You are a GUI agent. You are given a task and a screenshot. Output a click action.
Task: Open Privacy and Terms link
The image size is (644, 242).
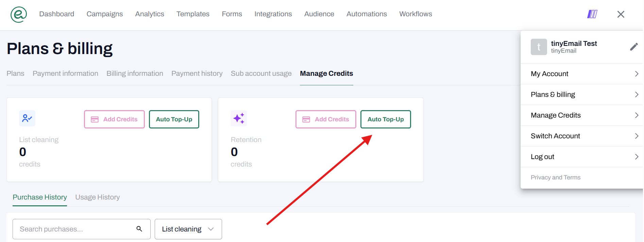coord(555,177)
